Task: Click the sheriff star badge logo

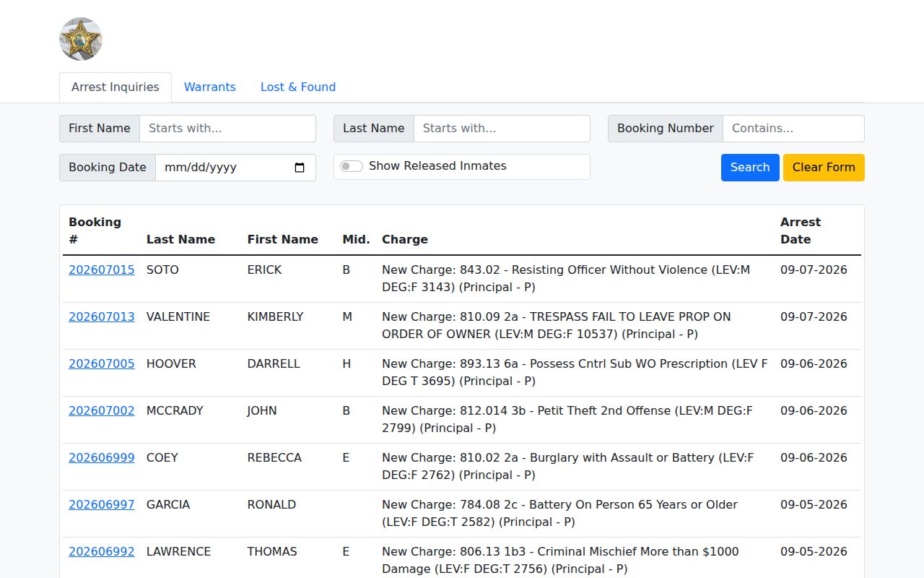Action: click(x=81, y=39)
